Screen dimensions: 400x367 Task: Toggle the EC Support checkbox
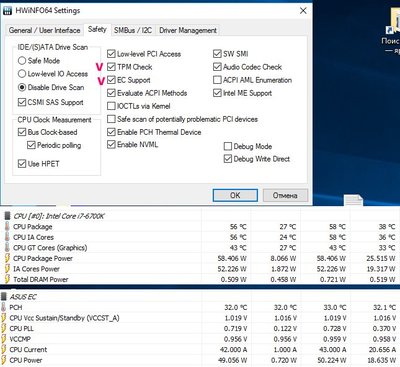coord(111,80)
